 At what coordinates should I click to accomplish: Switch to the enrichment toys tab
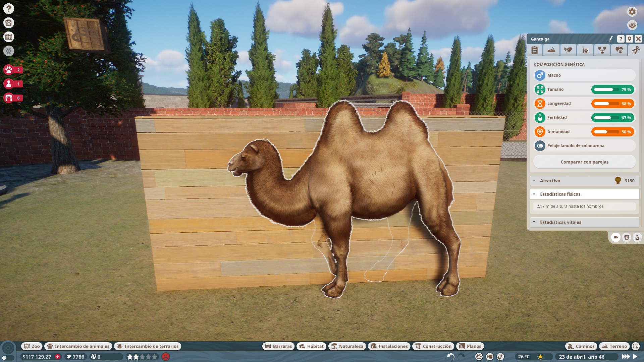pyautogui.click(x=585, y=50)
